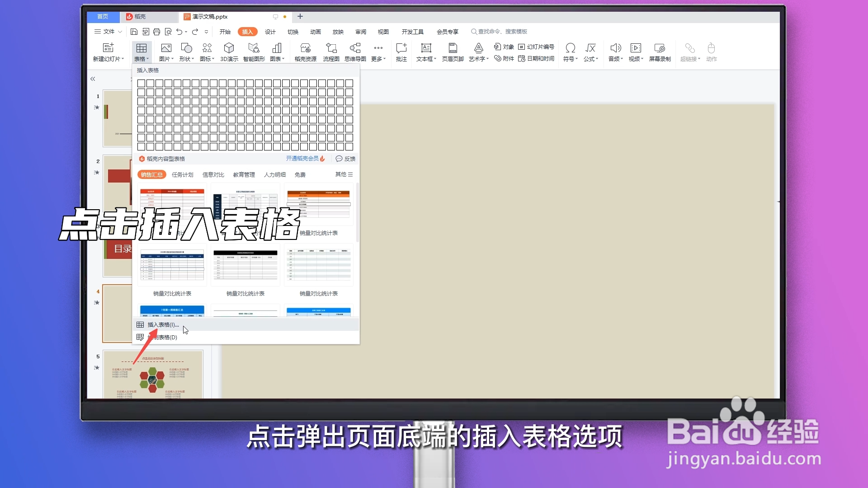
Task: Open 页眉页脚 (Header and footer) icon
Action: pyautogui.click(x=453, y=48)
